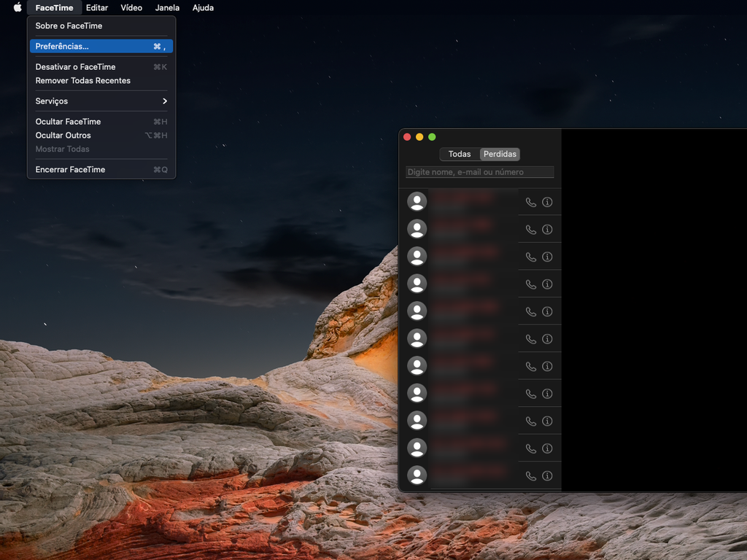Switch to the Todas calls tab

click(x=460, y=154)
